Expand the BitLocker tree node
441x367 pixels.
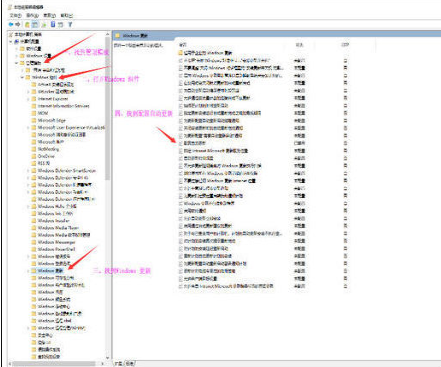coord(28,91)
